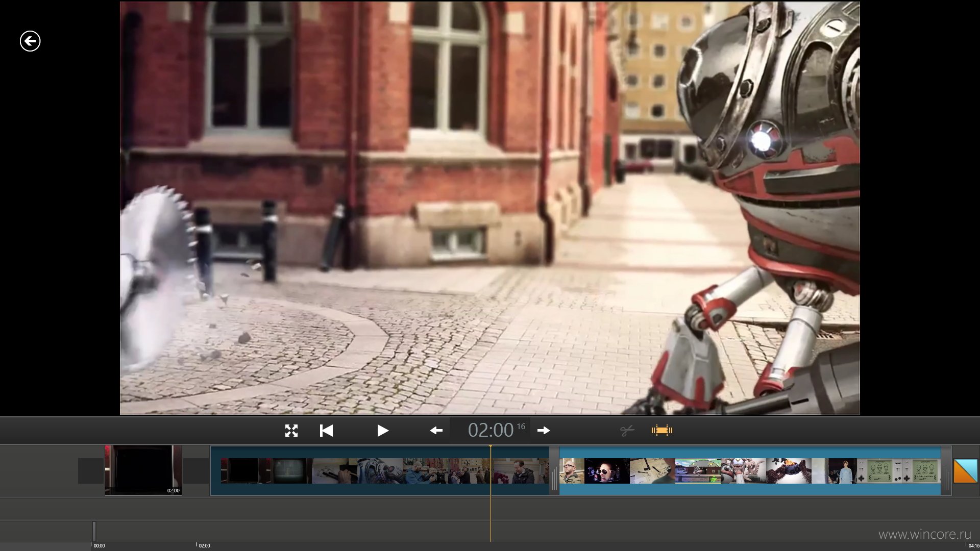The width and height of the screenshot is (980, 551).
Task: Step back one frame with left arrow
Action: tap(436, 431)
